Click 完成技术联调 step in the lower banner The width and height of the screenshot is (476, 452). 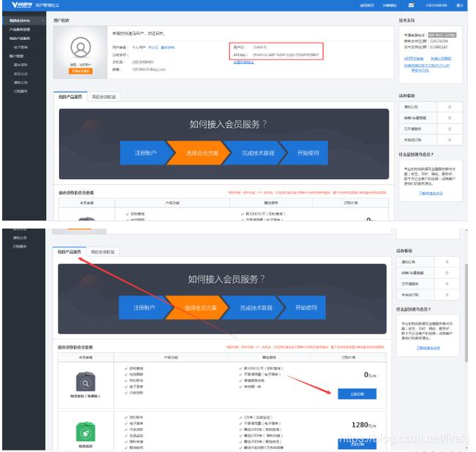pos(256,308)
